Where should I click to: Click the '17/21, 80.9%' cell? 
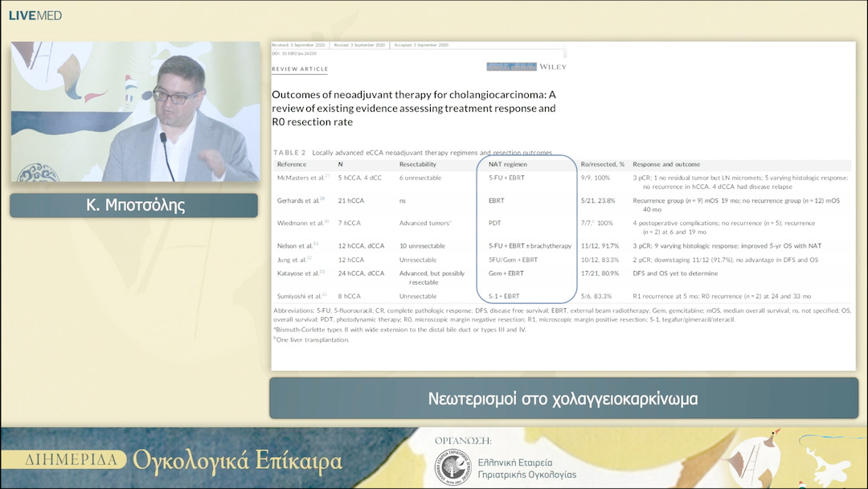[600, 273]
